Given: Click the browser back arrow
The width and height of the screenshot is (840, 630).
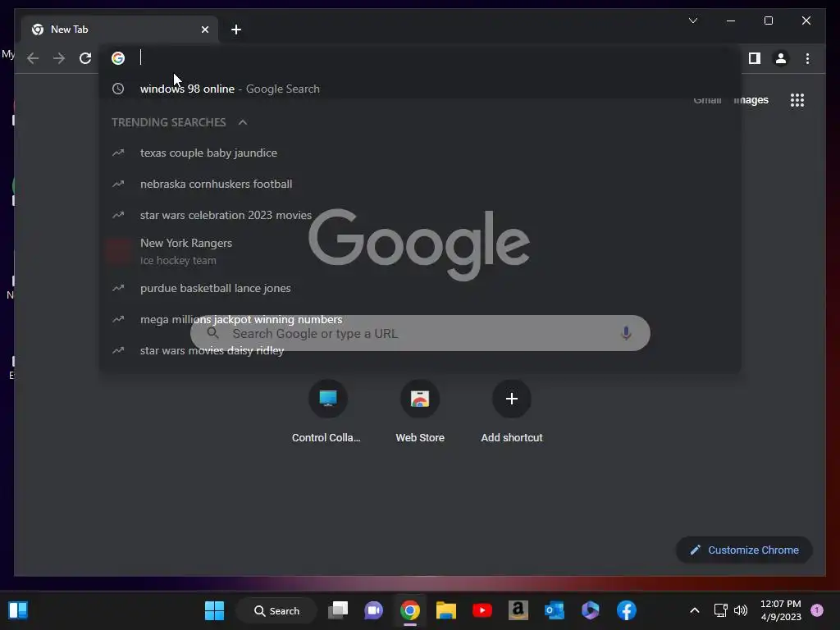Looking at the screenshot, I should point(33,58).
